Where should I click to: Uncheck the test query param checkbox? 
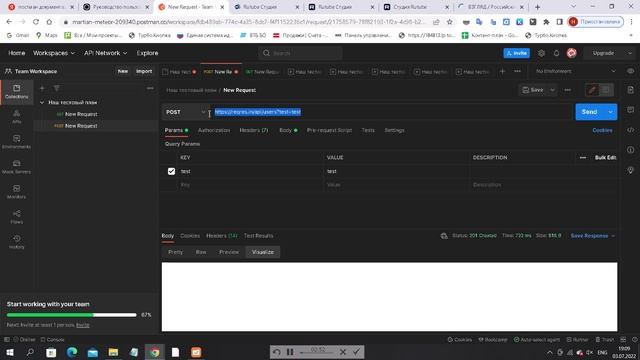[171, 171]
